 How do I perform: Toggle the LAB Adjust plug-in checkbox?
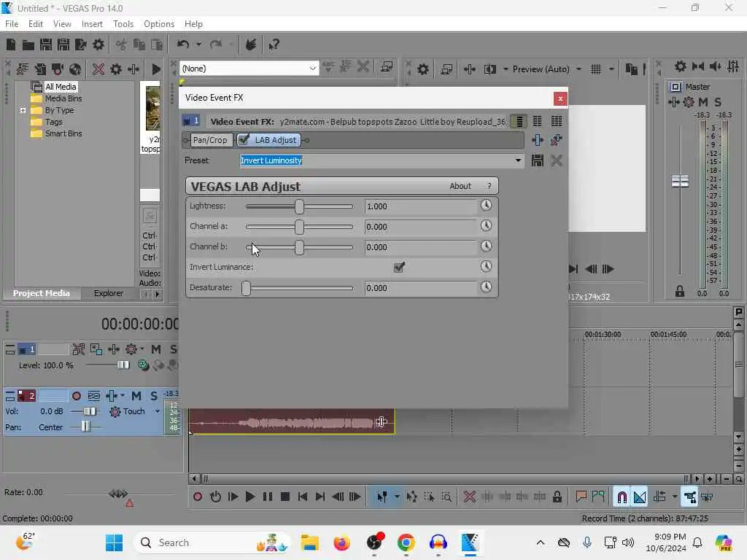pos(244,139)
